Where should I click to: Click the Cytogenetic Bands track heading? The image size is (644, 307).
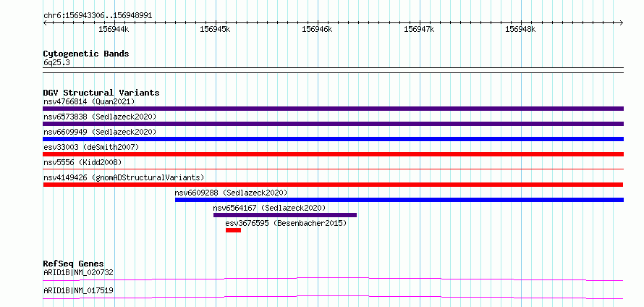86,54
